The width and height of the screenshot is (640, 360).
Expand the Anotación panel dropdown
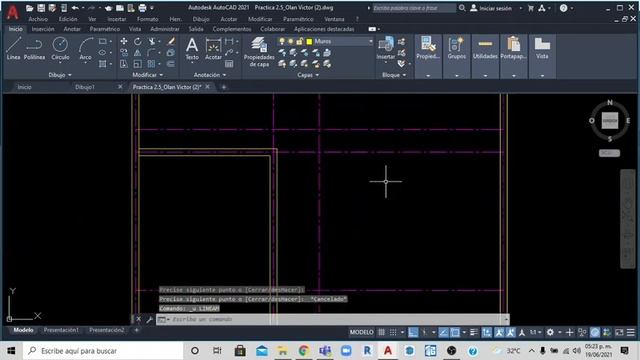(210, 75)
